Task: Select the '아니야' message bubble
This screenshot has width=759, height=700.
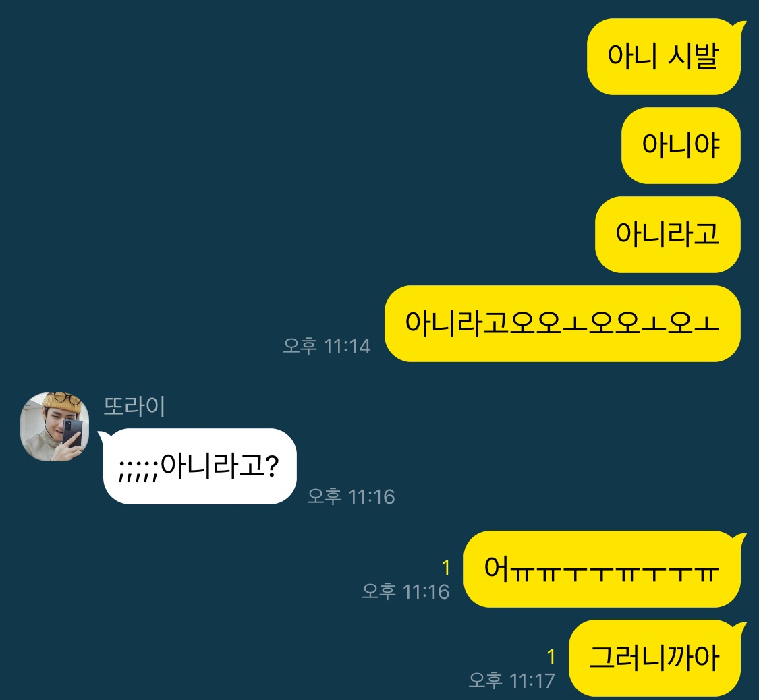Action: point(681,146)
